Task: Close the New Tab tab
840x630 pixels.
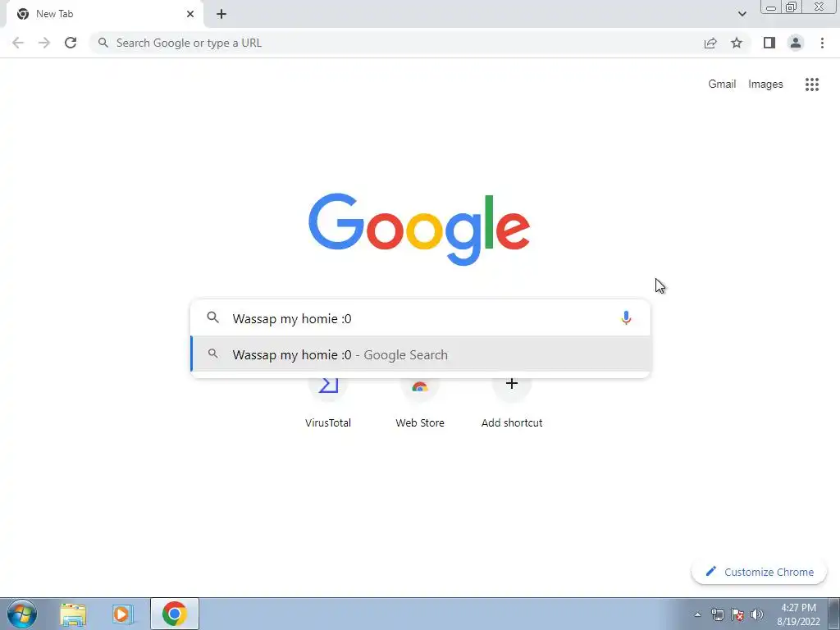Action: tap(190, 14)
